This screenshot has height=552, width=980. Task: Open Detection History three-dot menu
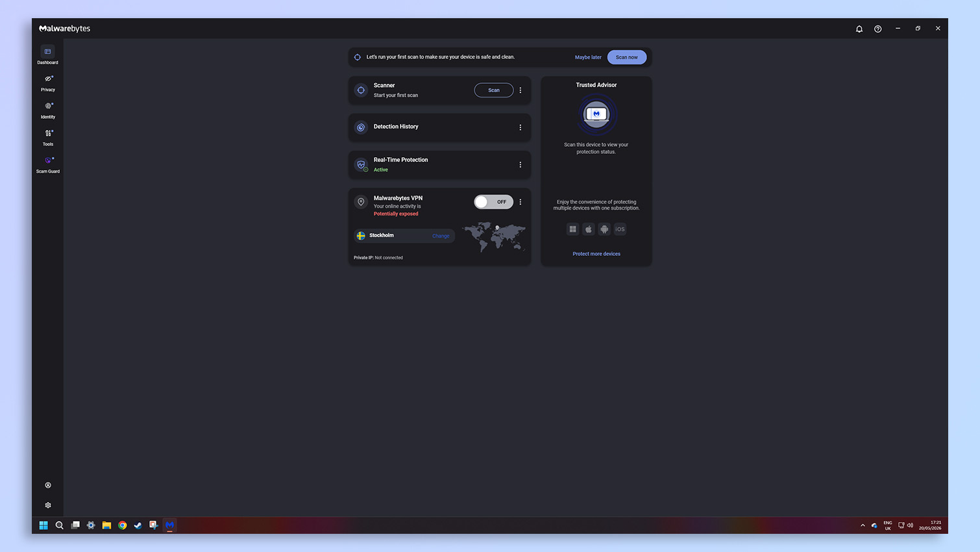coord(520,127)
